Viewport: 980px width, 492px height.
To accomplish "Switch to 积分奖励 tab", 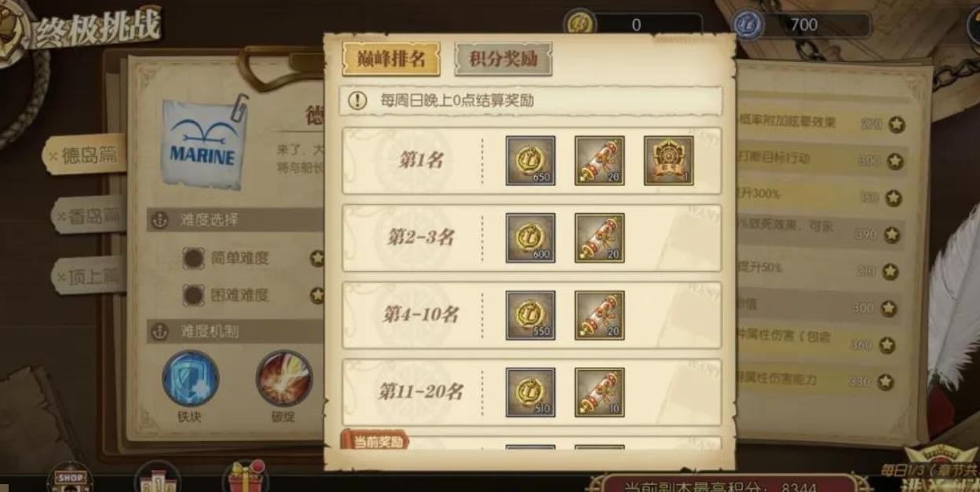I will click(503, 59).
